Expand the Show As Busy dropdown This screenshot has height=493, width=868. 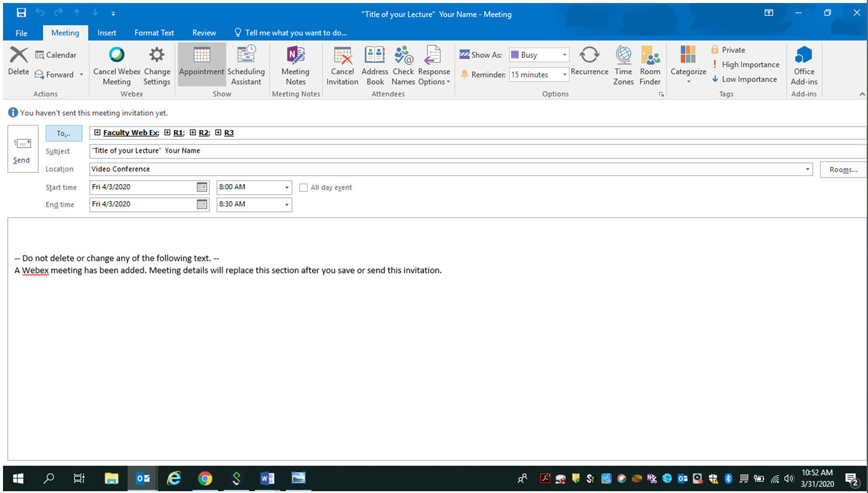point(564,55)
